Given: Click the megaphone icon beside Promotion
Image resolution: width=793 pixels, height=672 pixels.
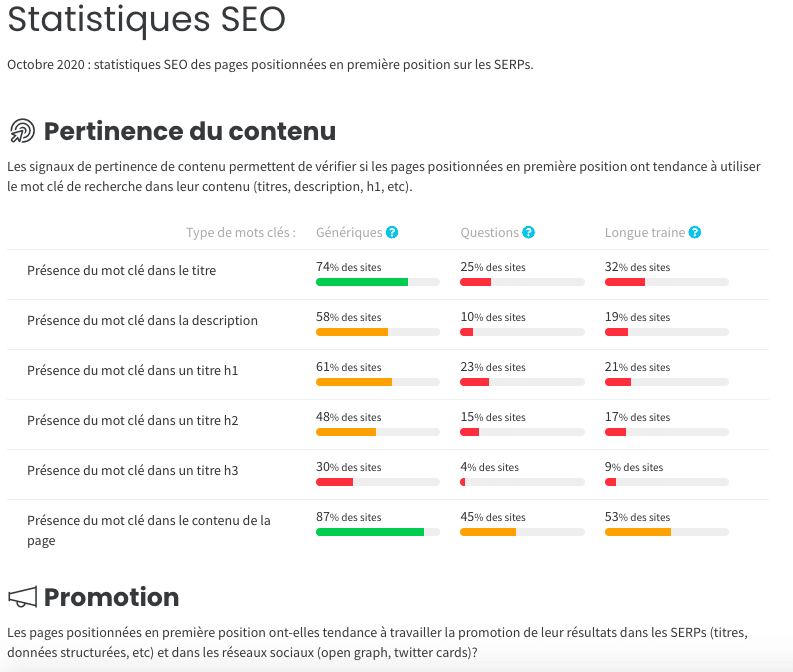Looking at the screenshot, I should pyautogui.click(x=22, y=598).
